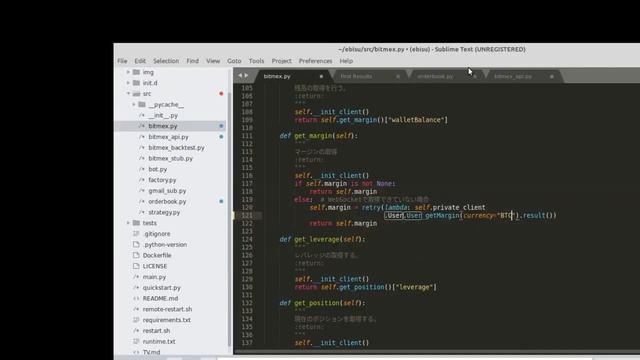This screenshot has height=360, width=640.
Task: Open .gitignore in the sidebar
Action: 156,234
